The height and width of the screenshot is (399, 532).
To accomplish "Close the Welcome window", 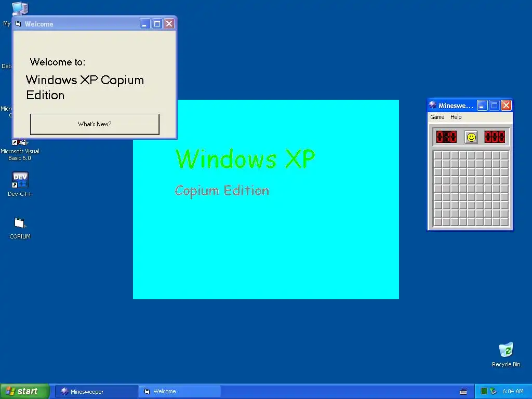I will click(x=169, y=24).
